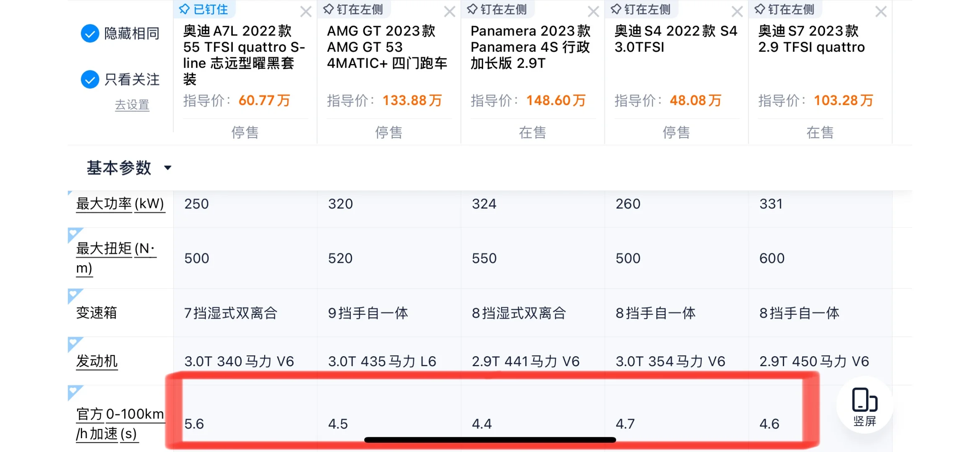The image size is (980, 452).
Task: Remove Panamera 4S from comparison
Action: click(593, 12)
